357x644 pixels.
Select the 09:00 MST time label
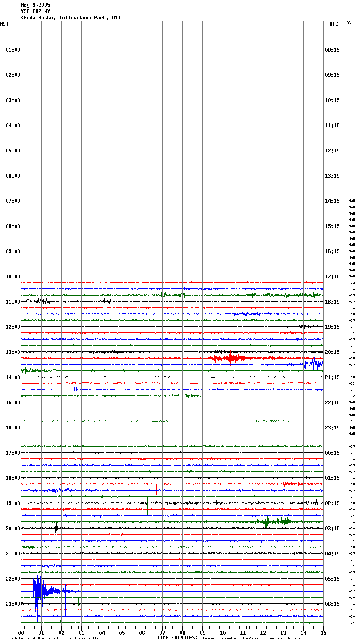coord(13,251)
